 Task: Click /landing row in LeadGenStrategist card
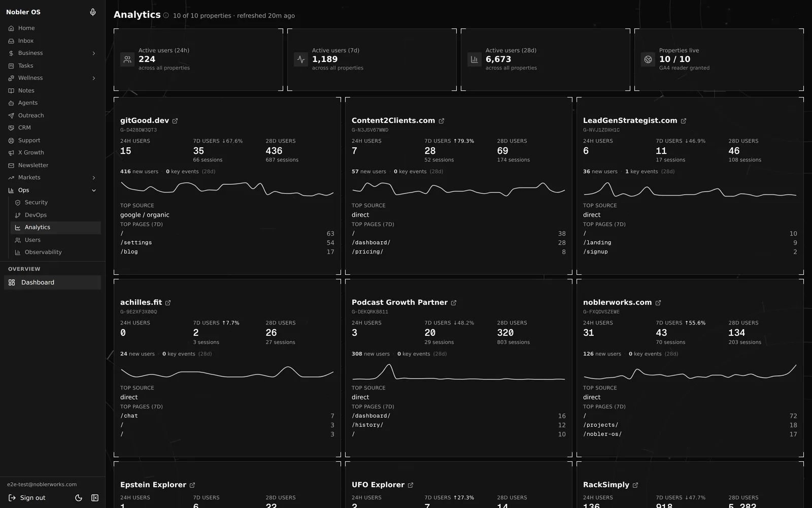click(x=690, y=243)
